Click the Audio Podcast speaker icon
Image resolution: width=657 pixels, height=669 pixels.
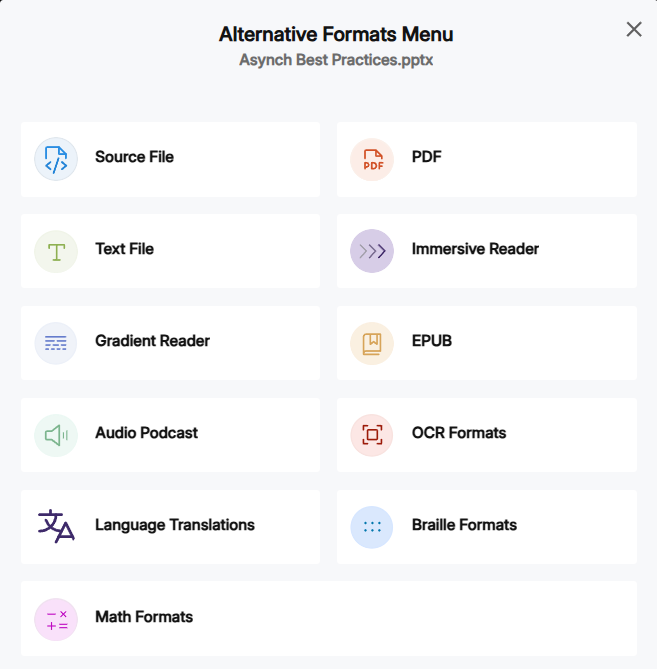(x=56, y=435)
